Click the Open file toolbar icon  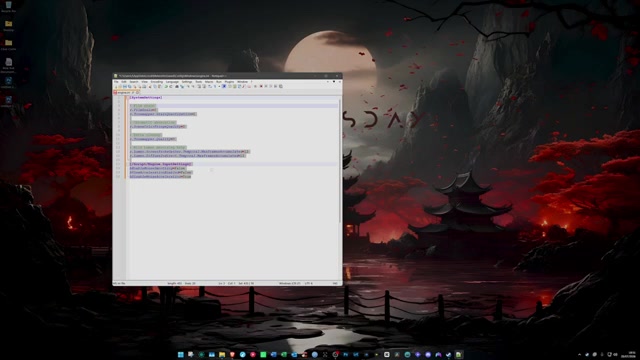pos(120,87)
